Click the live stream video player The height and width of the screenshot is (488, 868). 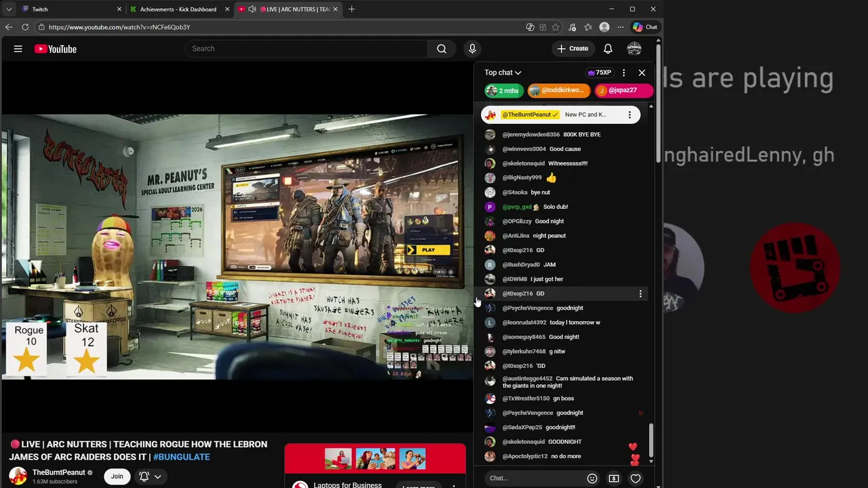(x=237, y=246)
